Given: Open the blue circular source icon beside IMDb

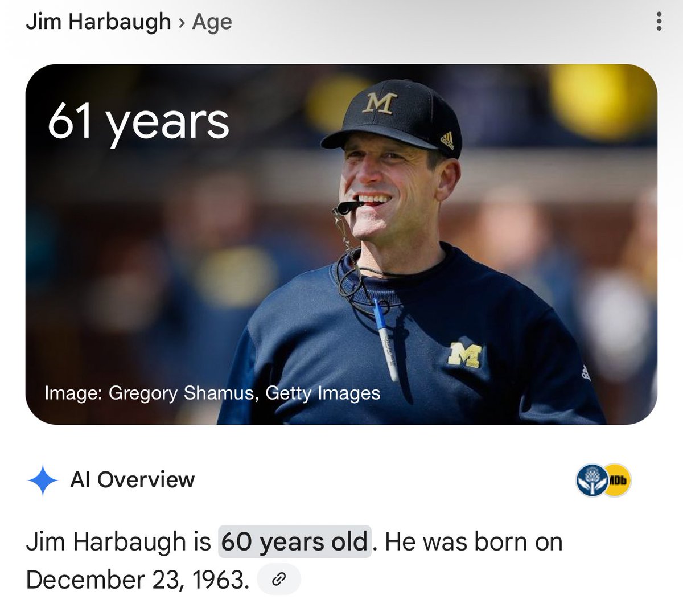Looking at the screenshot, I should coord(591,481).
